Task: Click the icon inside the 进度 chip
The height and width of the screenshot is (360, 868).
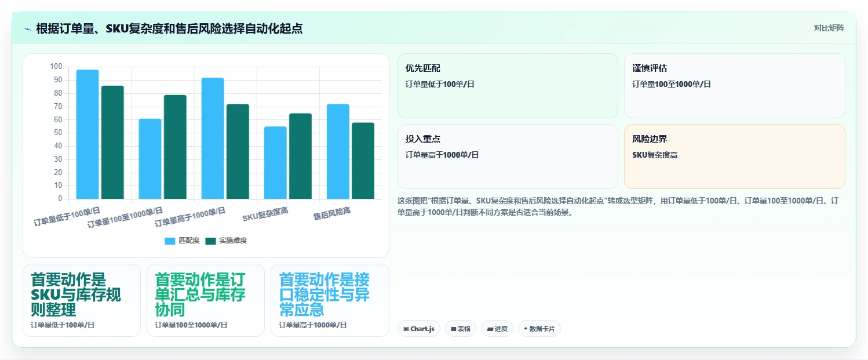Action: (x=490, y=329)
